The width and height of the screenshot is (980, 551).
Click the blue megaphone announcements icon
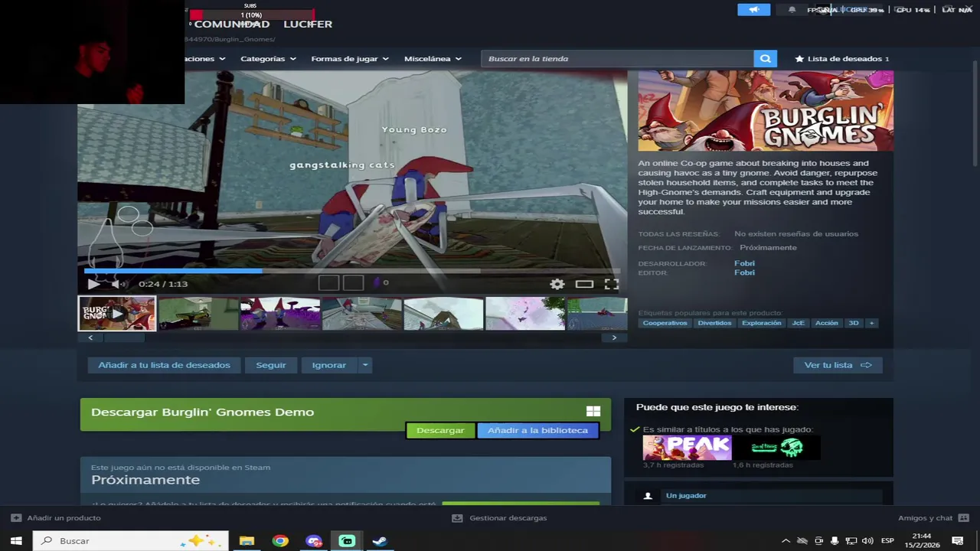[x=753, y=10]
